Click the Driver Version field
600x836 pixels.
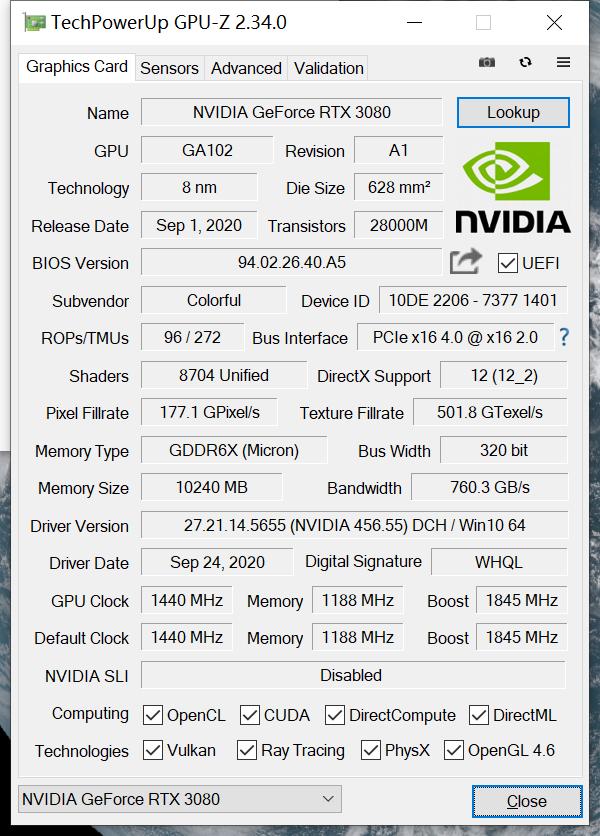pyautogui.click(x=354, y=525)
